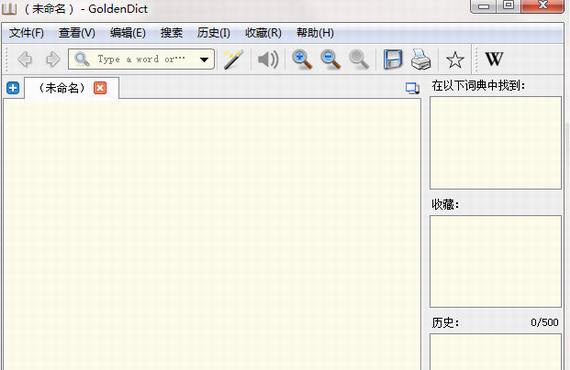Print the page with the printer icon
The height and width of the screenshot is (370, 570).
pos(421,59)
